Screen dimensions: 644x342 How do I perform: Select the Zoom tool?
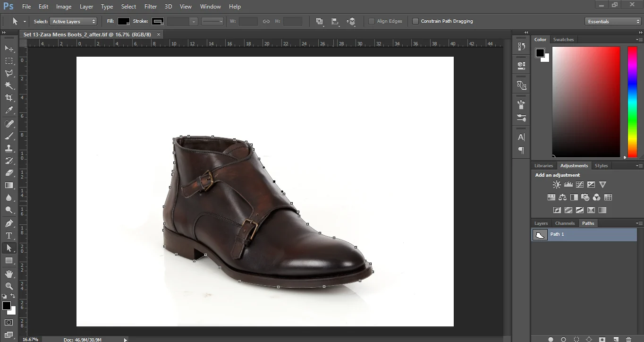(x=9, y=286)
